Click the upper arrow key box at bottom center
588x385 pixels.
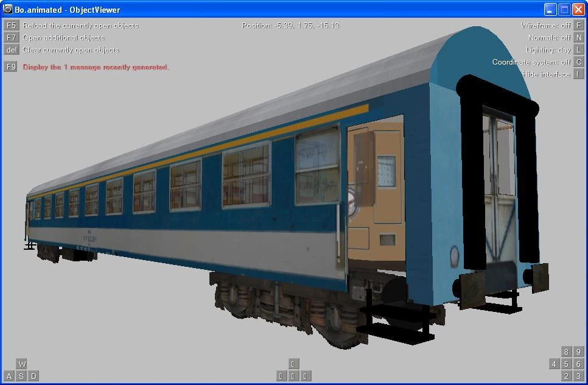point(293,364)
